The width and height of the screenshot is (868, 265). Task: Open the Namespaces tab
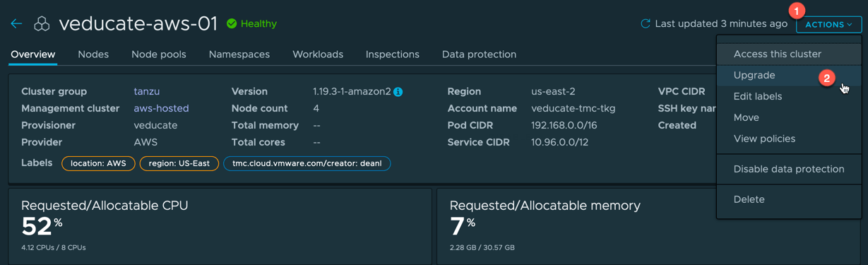point(239,54)
